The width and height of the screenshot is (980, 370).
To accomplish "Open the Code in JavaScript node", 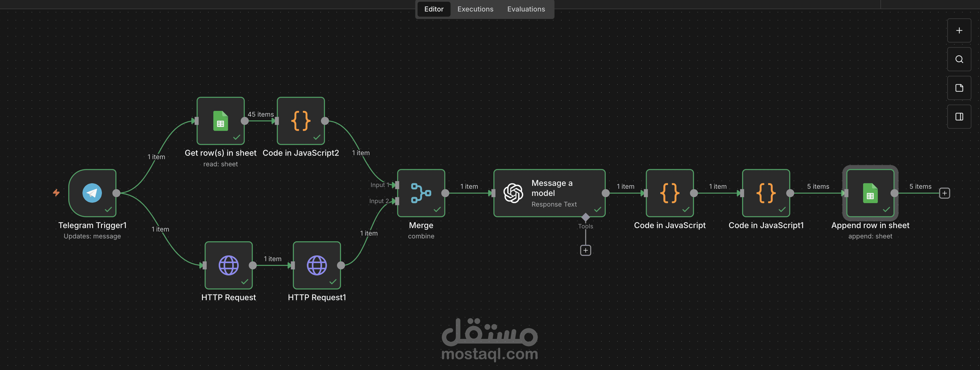I will (x=670, y=193).
